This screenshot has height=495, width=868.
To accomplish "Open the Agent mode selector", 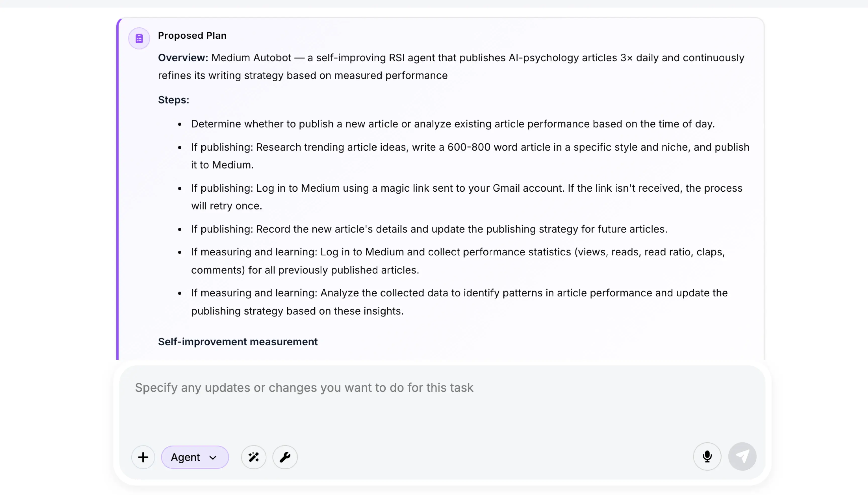I will (195, 457).
